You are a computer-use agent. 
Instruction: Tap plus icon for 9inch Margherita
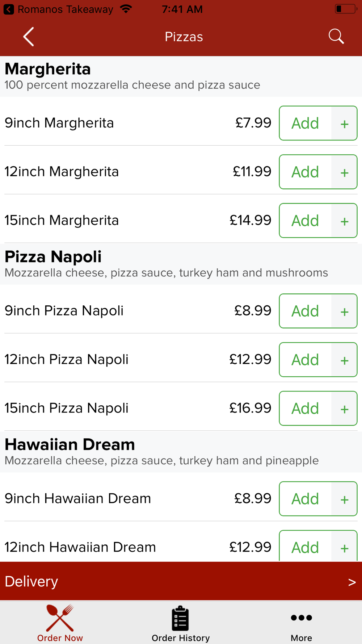click(344, 124)
